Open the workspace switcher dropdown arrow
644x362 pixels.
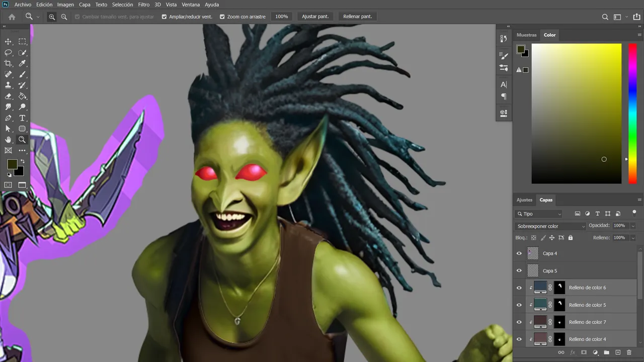(x=626, y=17)
